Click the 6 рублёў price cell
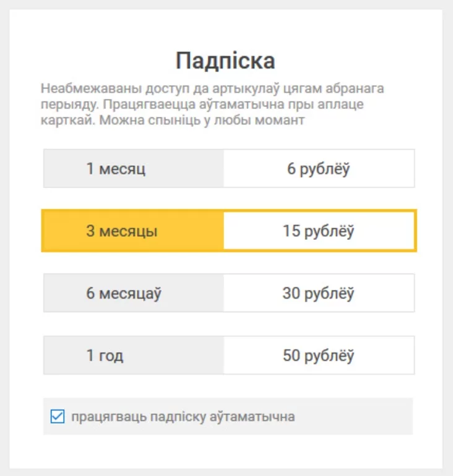This screenshot has width=453, height=476. click(319, 169)
